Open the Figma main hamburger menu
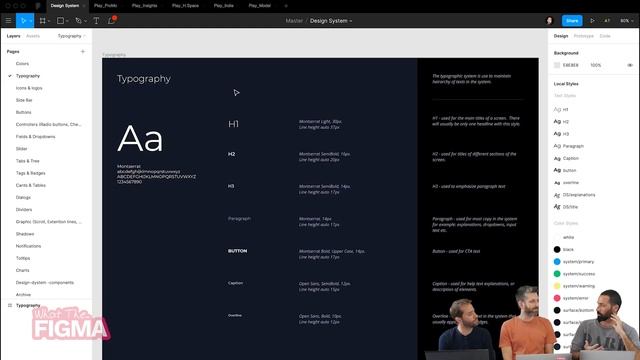640x360 pixels. [x=8, y=20]
